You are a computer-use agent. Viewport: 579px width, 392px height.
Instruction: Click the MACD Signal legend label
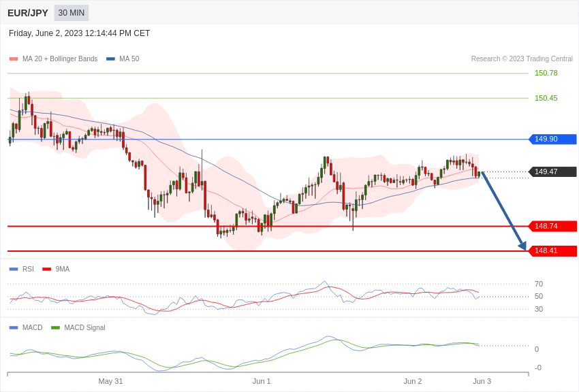pyautogui.click(x=84, y=327)
